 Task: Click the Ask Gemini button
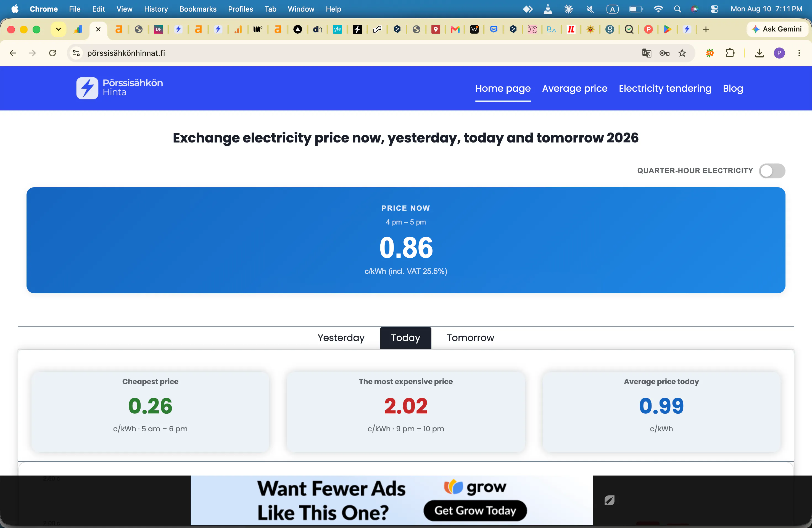pos(777,29)
